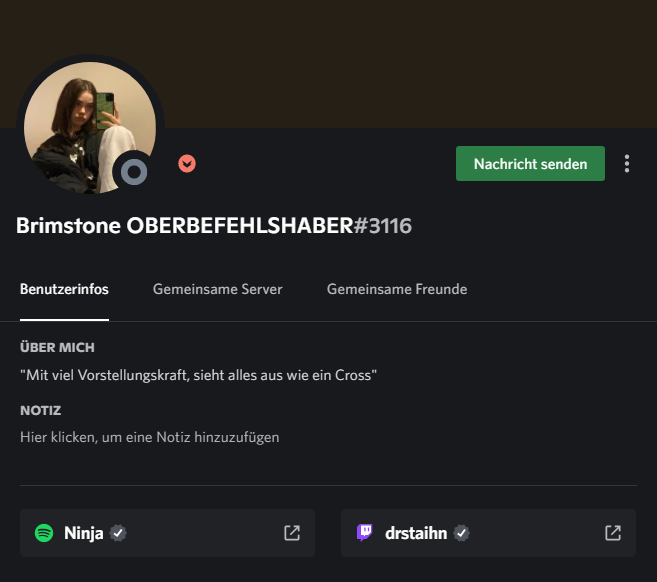
Task: Click the Ninja connection account name
Action: click(83, 533)
